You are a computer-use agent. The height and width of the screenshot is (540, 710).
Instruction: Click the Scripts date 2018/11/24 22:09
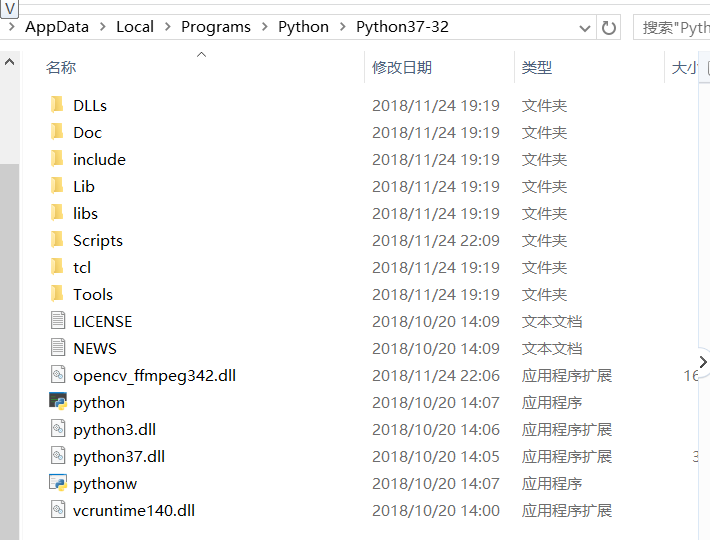click(436, 240)
